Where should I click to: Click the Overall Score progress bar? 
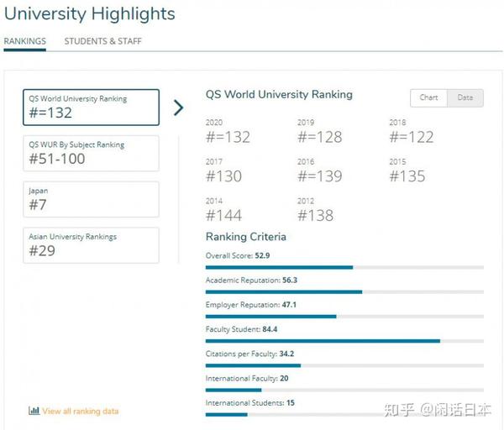click(x=344, y=267)
